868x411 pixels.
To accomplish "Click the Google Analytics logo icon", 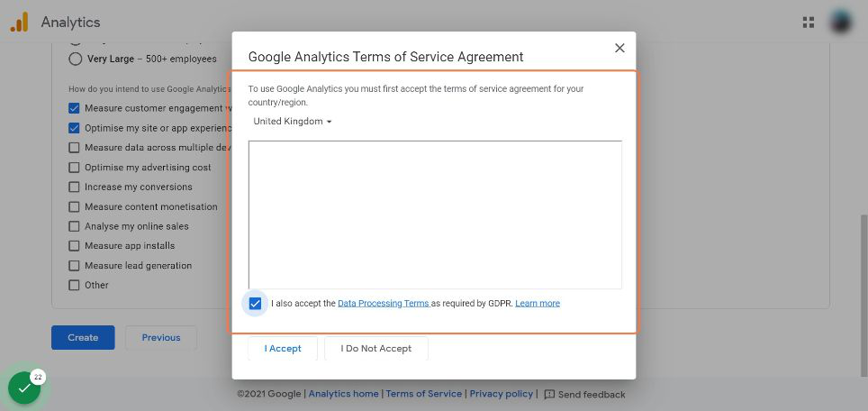I will click(19, 23).
